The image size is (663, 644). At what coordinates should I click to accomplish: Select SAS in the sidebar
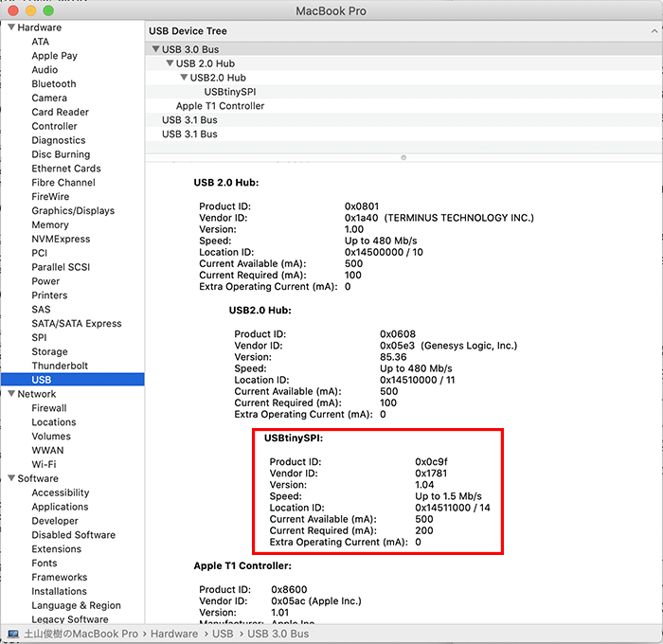coord(41,309)
